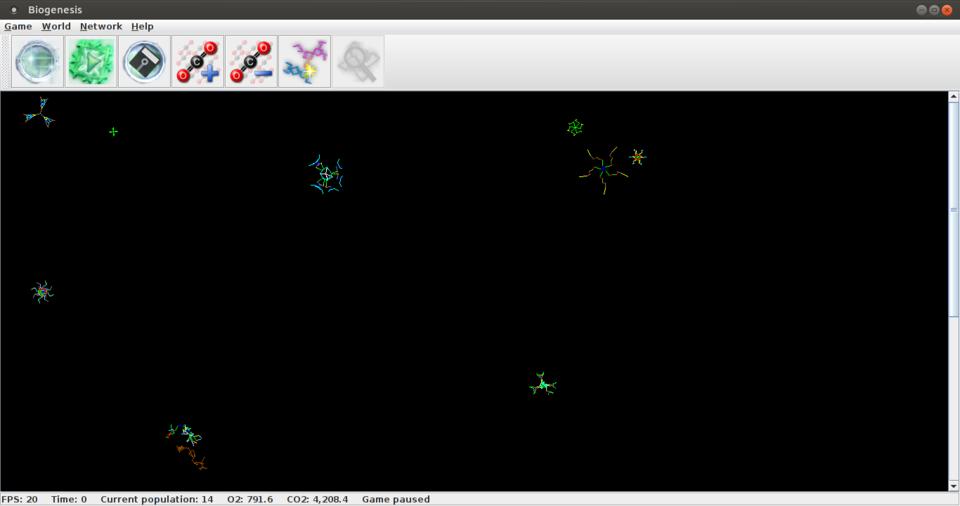
Task: Select the orange organism at bottom left
Action: tap(192, 458)
